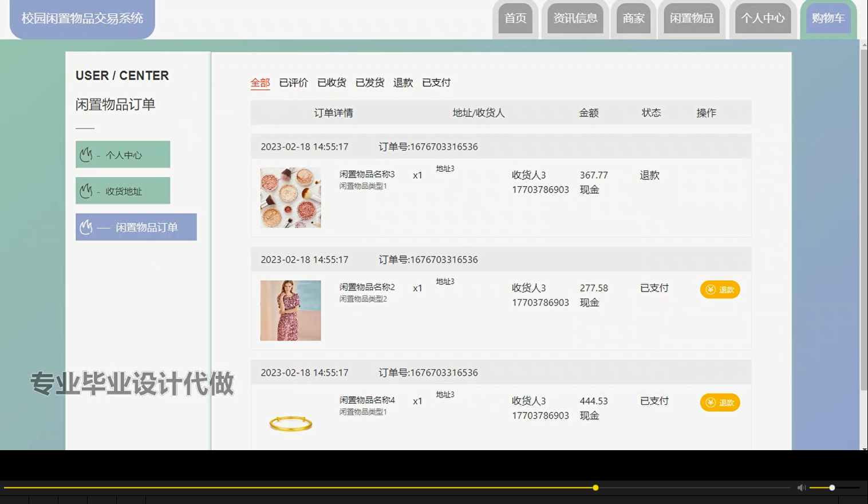Screen dimensions: 868x504
Task: Switch to the 个人中心 tab
Action: tap(762, 18)
